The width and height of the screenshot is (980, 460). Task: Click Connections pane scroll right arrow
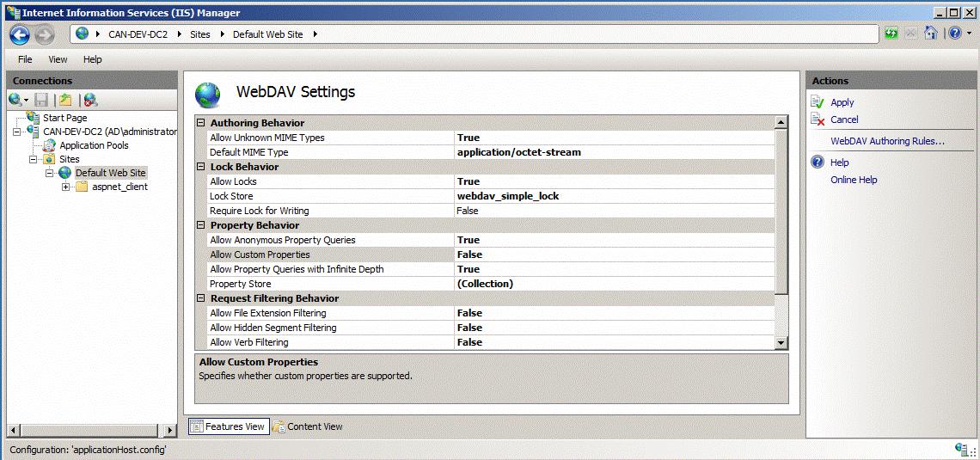169,430
